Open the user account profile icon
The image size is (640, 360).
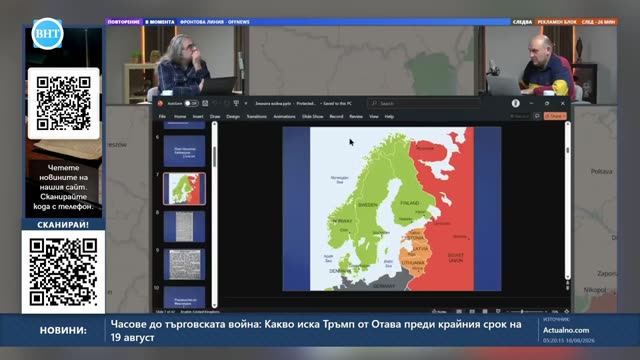[516, 103]
